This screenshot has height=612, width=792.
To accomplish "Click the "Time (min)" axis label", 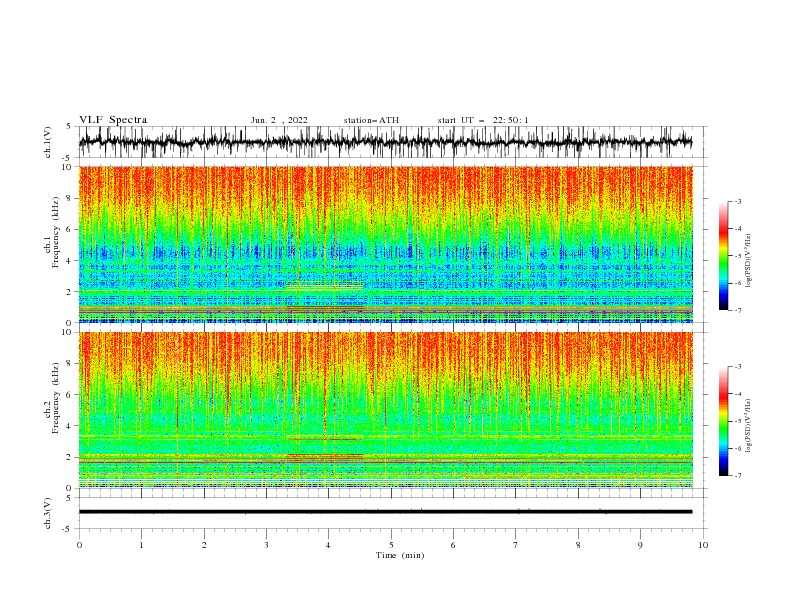I will point(400,555).
